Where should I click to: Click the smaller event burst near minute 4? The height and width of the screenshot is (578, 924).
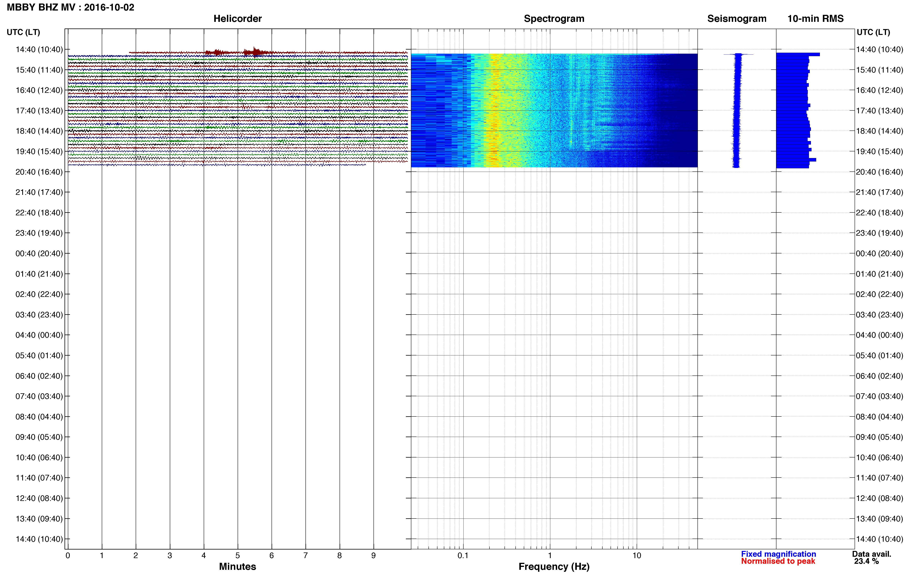[217, 52]
